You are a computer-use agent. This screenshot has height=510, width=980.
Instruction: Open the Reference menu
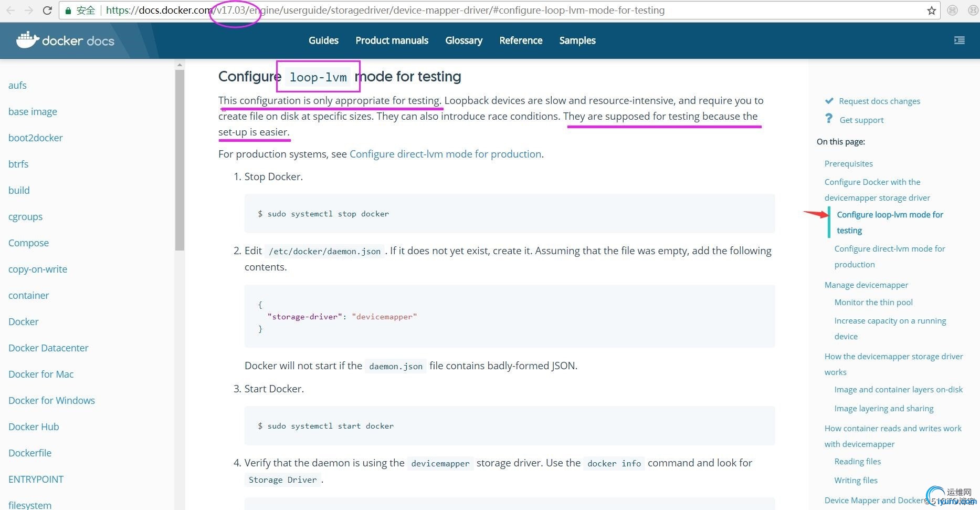point(521,40)
